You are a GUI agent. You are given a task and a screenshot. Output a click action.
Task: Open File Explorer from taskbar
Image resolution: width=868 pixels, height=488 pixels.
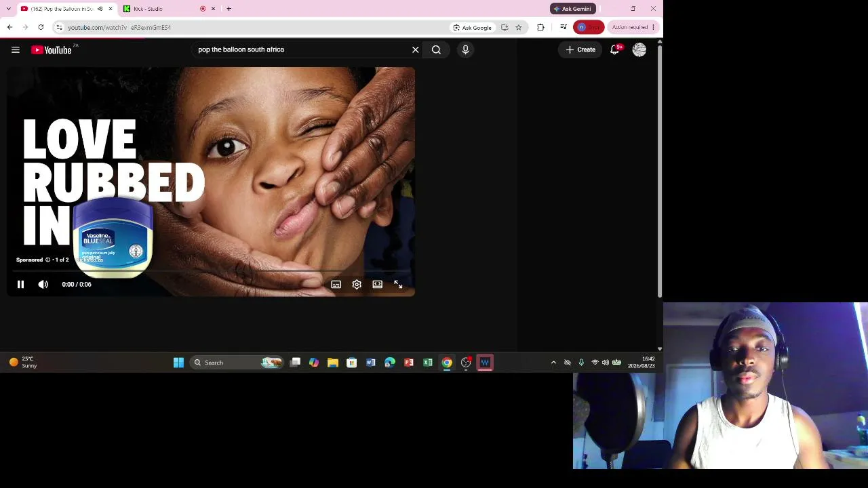coord(333,363)
